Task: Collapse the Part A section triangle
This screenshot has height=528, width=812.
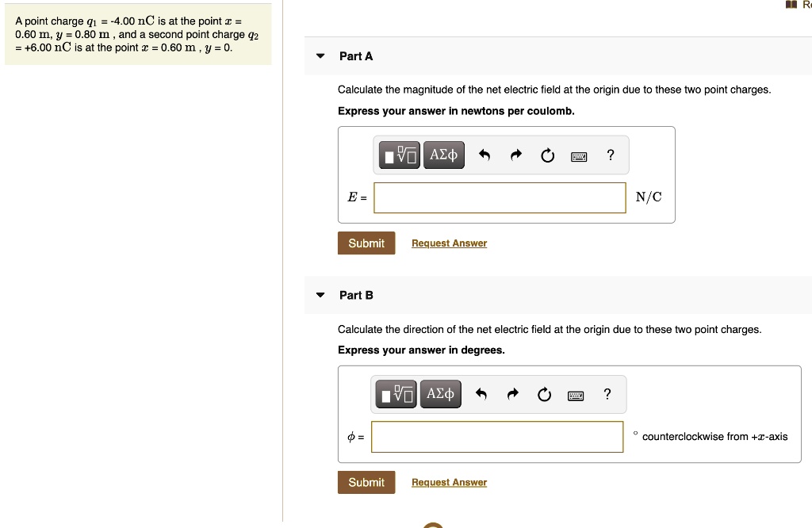Action: 320,56
